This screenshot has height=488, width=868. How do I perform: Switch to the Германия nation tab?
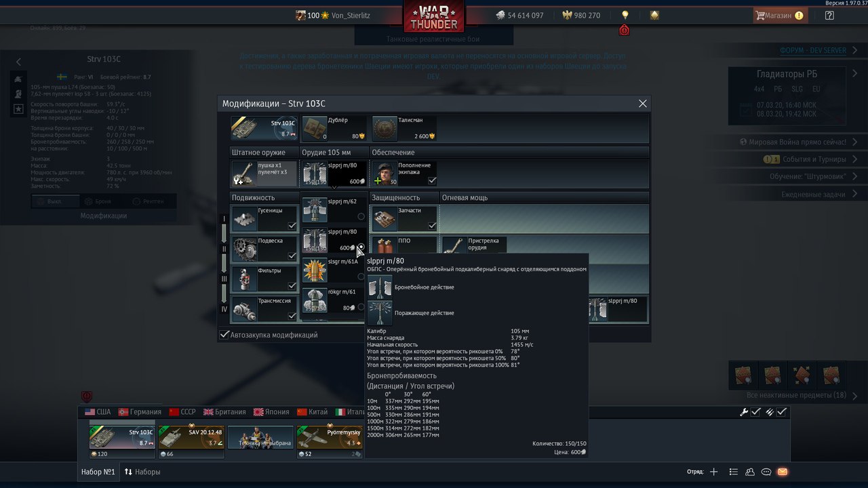(x=140, y=411)
